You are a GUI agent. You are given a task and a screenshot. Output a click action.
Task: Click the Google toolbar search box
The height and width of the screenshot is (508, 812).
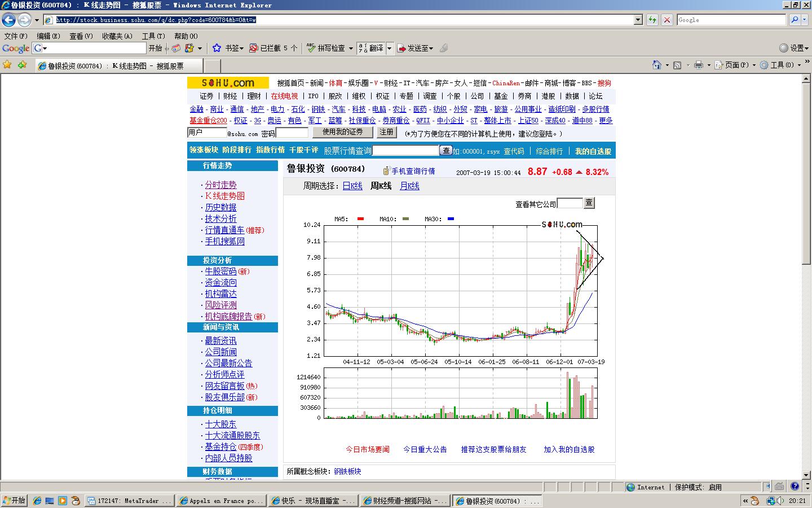click(x=89, y=48)
